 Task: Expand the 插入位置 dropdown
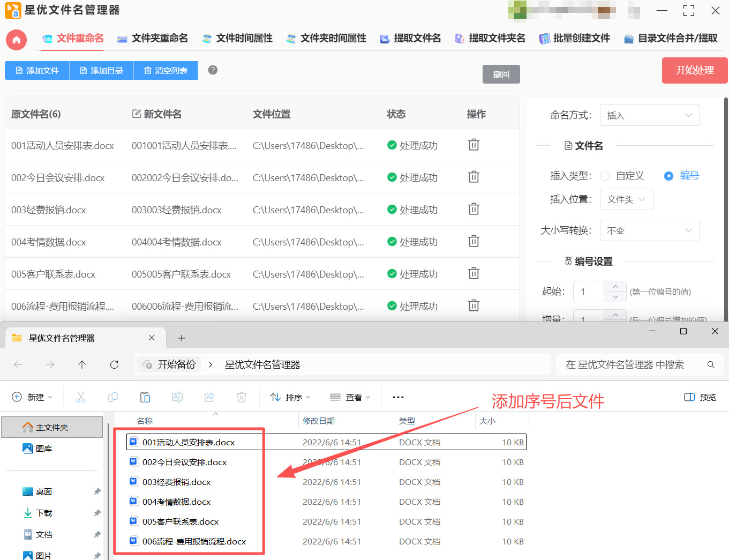point(626,199)
